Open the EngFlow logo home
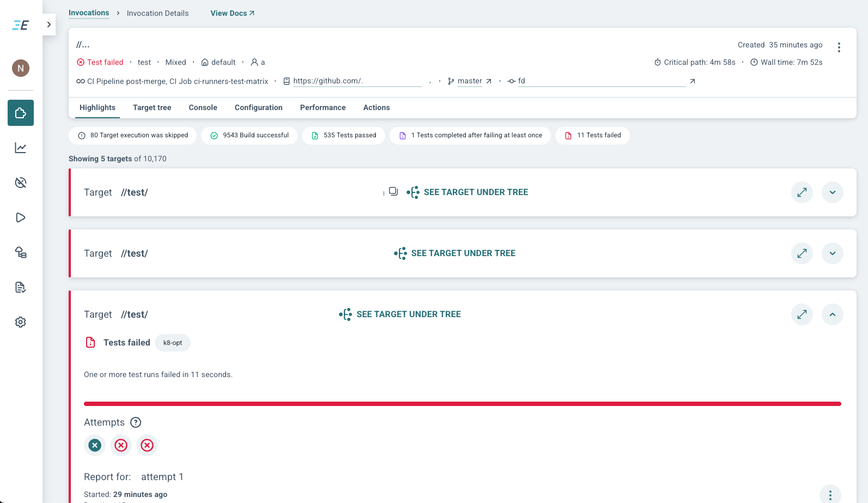 (21, 25)
